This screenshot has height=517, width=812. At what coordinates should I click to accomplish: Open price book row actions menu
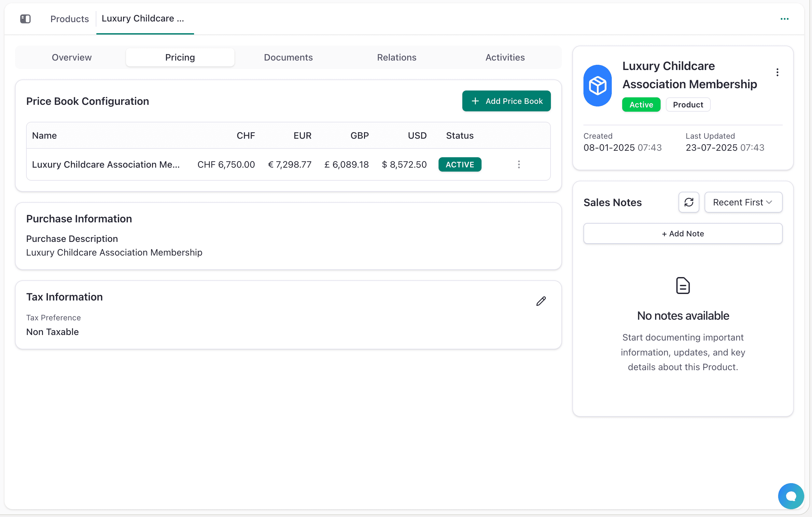[519, 165]
